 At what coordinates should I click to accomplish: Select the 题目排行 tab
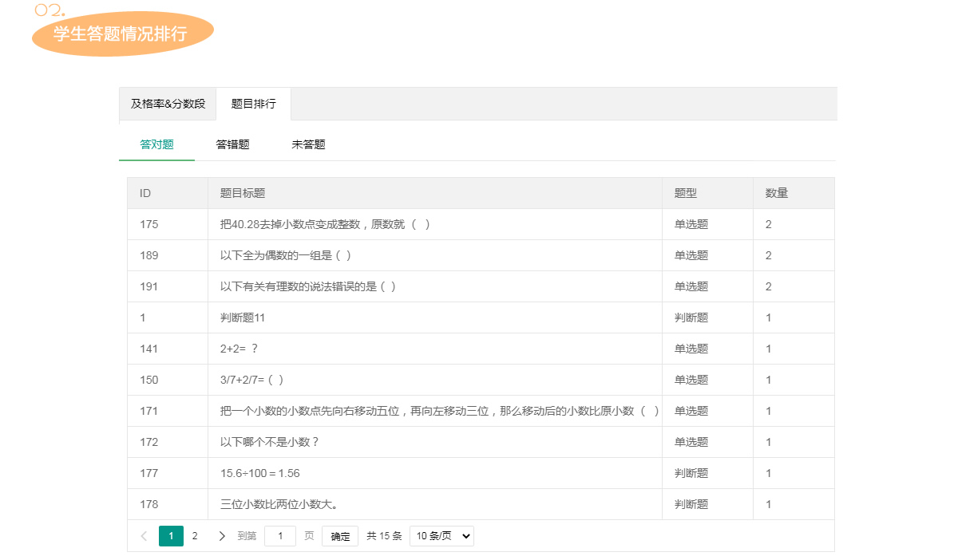tap(253, 104)
